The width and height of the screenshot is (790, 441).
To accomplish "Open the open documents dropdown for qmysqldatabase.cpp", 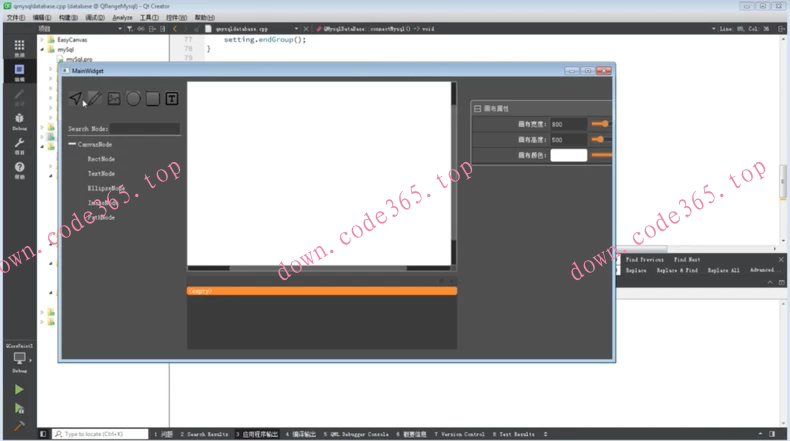I will pos(296,29).
